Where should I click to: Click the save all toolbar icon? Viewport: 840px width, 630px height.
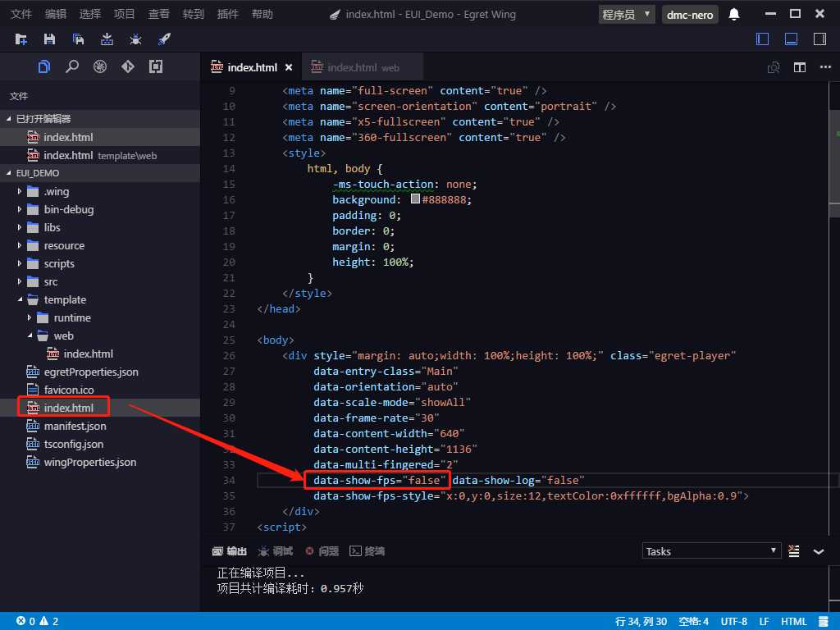tap(78, 39)
